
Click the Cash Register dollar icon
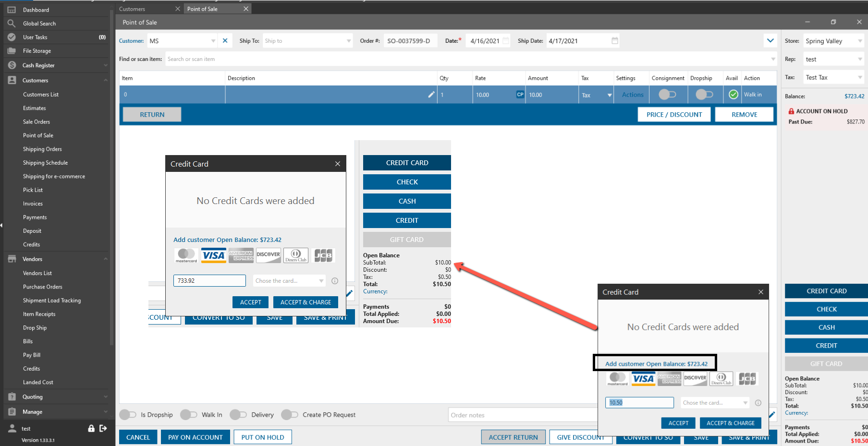click(x=12, y=65)
